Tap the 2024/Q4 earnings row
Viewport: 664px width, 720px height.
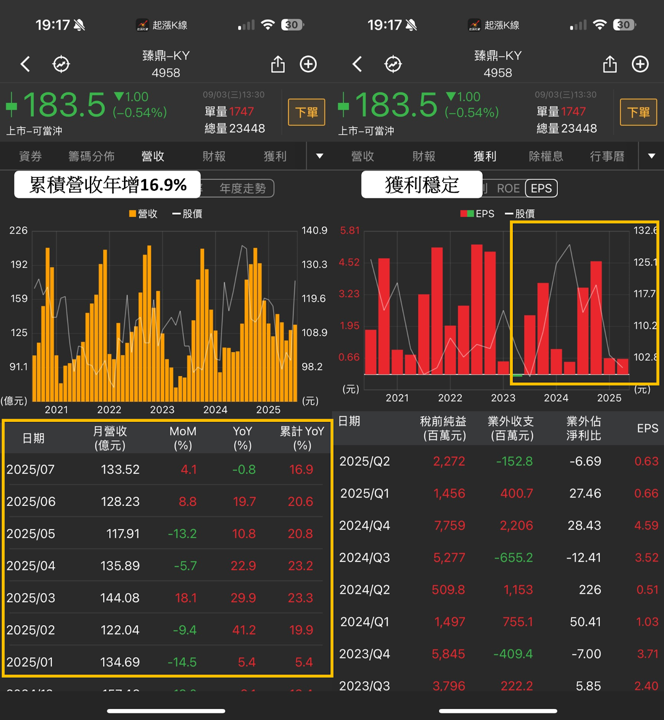point(498,525)
